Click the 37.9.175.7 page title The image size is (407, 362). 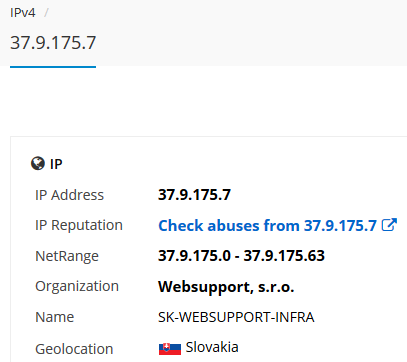tap(53, 43)
